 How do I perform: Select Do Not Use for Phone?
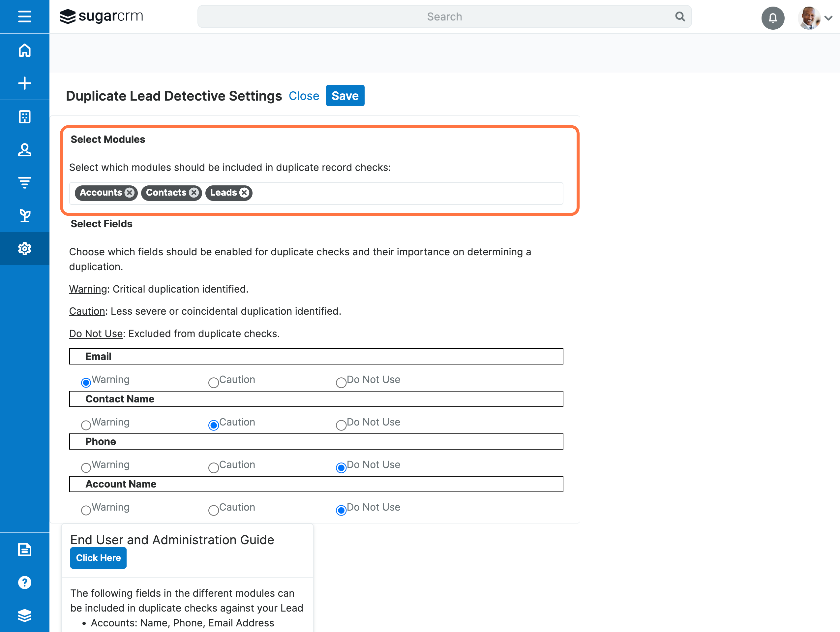click(x=342, y=467)
